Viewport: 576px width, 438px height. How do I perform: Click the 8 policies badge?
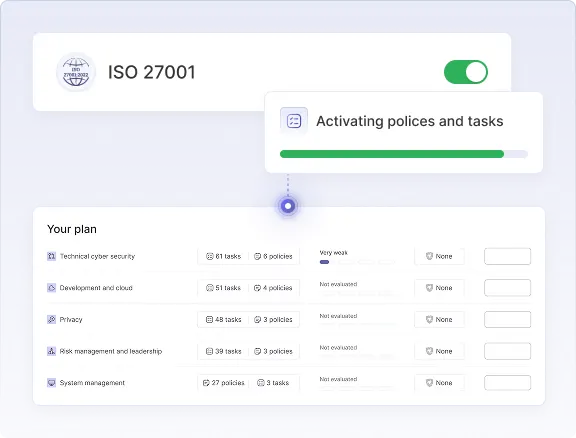(x=273, y=256)
